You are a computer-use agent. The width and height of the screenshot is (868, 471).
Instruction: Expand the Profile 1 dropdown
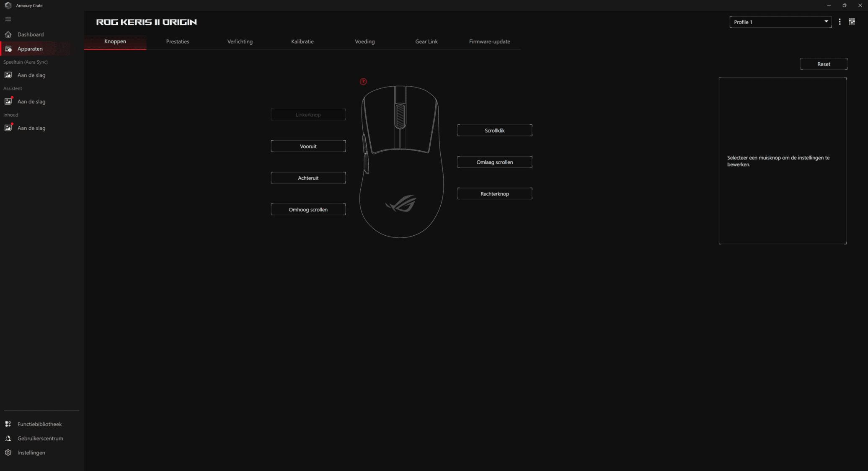click(x=780, y=22)
